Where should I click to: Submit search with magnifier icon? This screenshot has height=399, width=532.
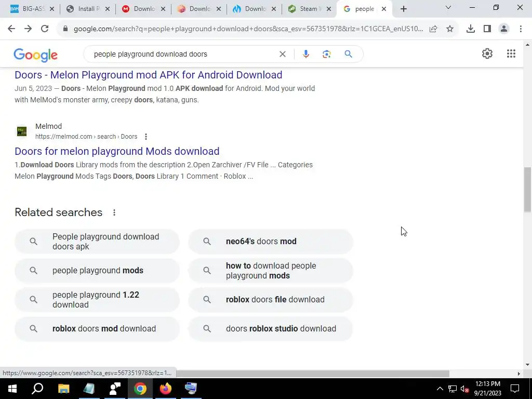click(349, 54)
